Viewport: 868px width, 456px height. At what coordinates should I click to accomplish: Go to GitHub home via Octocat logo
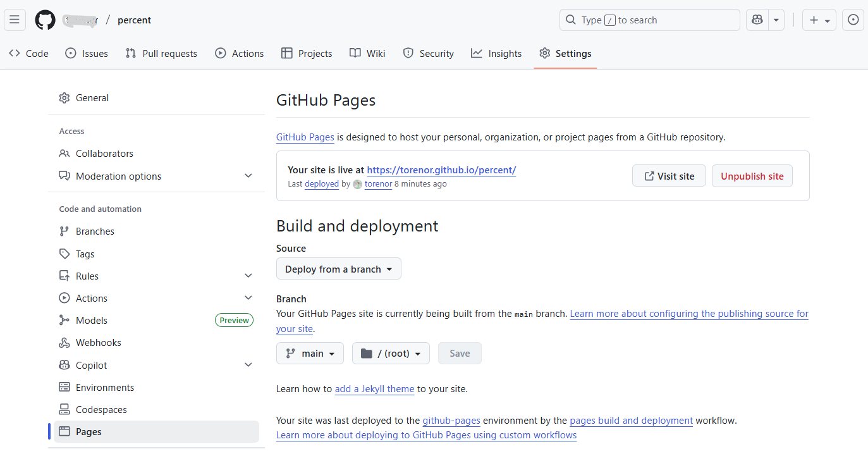tap(45, 20)
